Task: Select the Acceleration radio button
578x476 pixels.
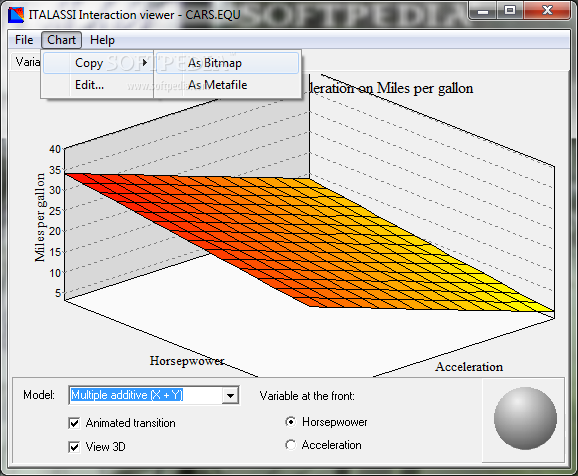Action: coord(290,445)
